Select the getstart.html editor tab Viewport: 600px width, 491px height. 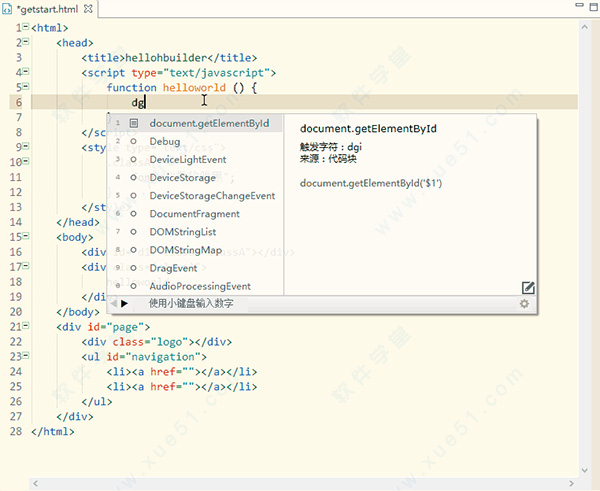point(47,8)
